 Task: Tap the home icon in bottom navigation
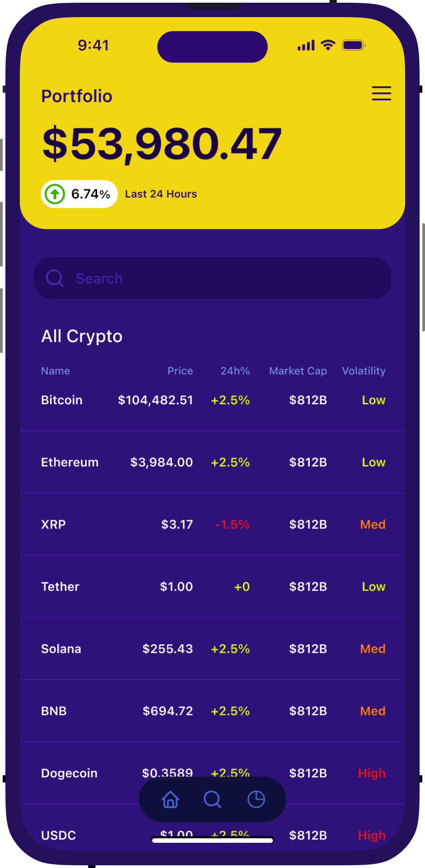pyautogui.click(x=170, y=800)
